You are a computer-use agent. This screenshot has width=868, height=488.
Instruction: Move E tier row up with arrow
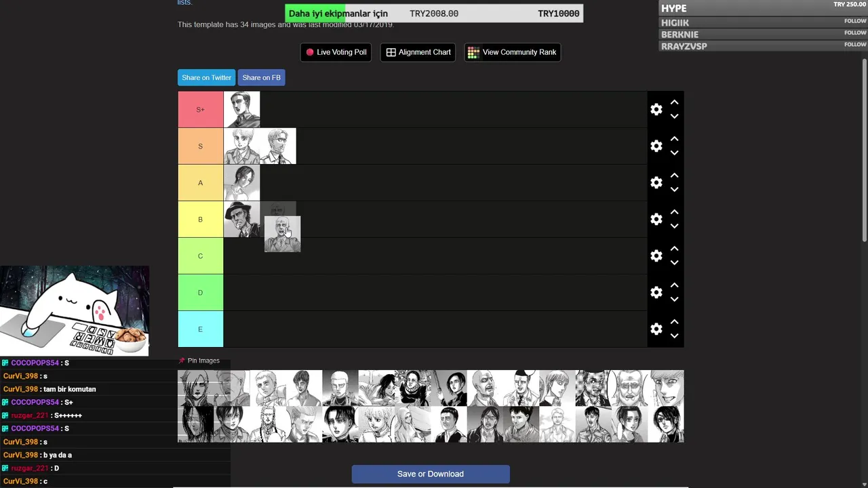click(674, 322)
